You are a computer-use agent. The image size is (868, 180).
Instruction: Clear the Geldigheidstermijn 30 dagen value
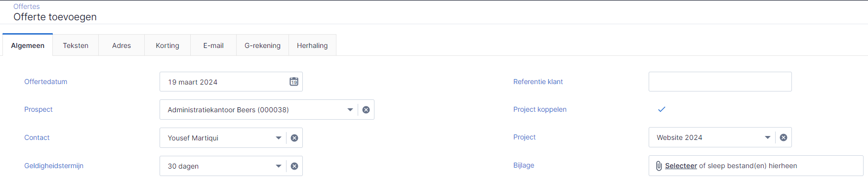point(294,166)
